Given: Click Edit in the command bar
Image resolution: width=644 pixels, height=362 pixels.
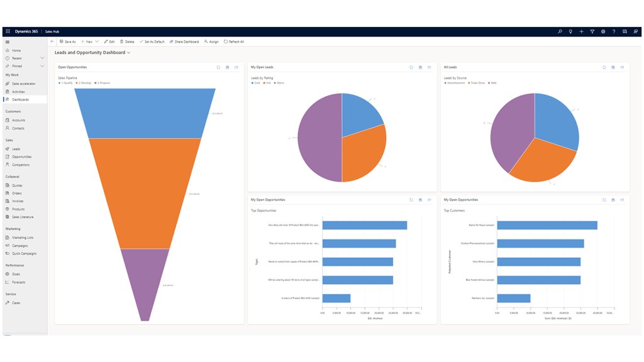Looking at the screenshot, I should point(109,41).
